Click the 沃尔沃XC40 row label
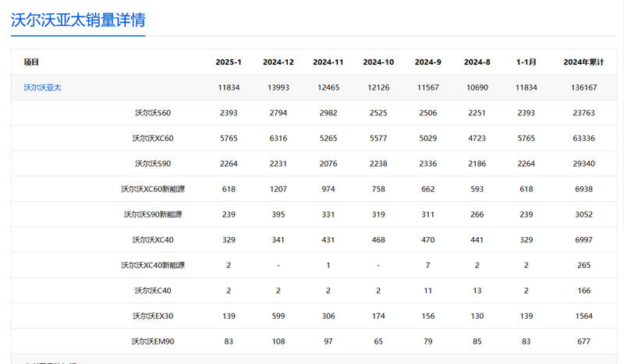624x364 pixels. point(153,240)
